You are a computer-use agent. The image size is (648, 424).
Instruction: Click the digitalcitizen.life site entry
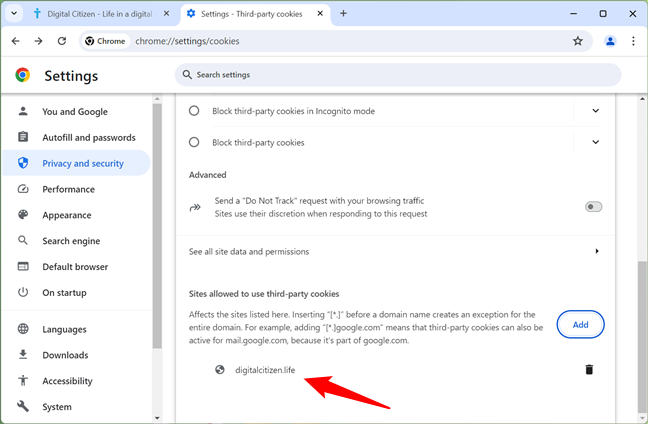tap(265, 370)
